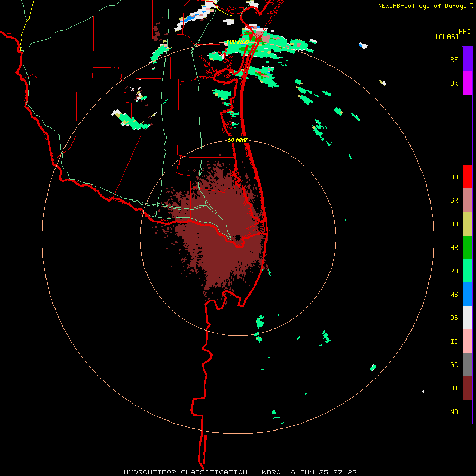Click the [CLAS] units label

447,36
